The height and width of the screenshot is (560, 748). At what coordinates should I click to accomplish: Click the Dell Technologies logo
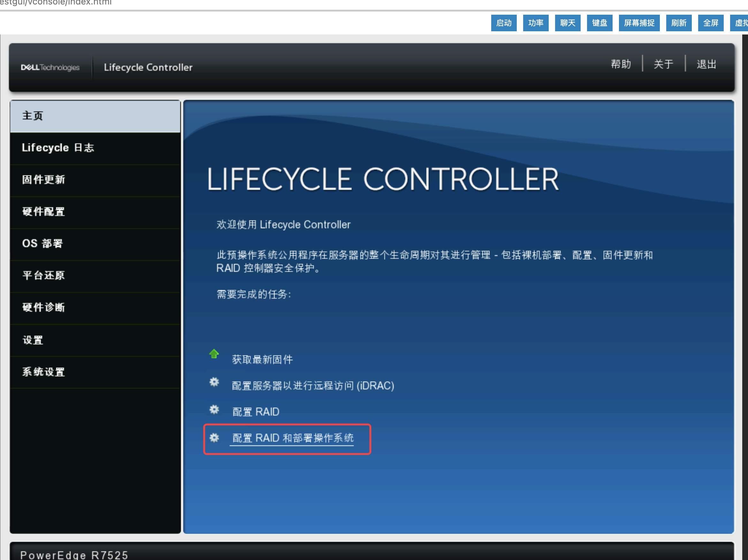pyautogui.click(x=50, y=67)
